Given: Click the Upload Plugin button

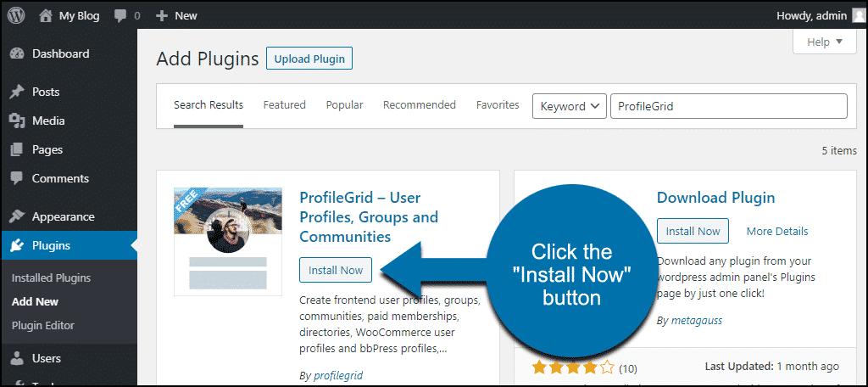Looking at the screenshot, I should [x=309, y=59].
